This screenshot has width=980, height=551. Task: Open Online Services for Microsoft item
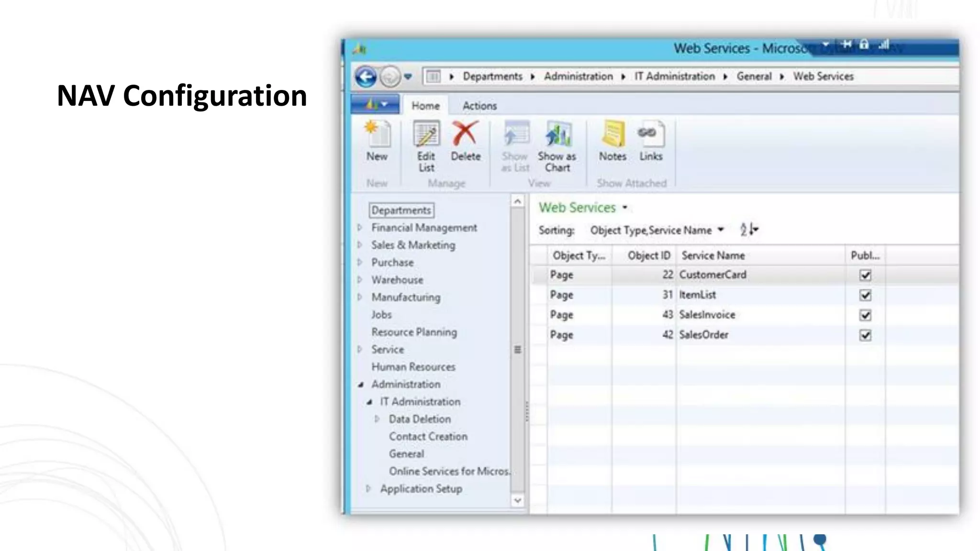point(449,472)
